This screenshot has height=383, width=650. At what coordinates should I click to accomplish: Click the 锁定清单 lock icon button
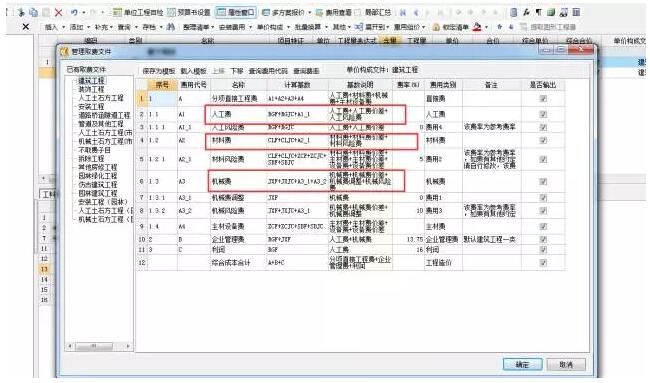[x=451, y=27]
